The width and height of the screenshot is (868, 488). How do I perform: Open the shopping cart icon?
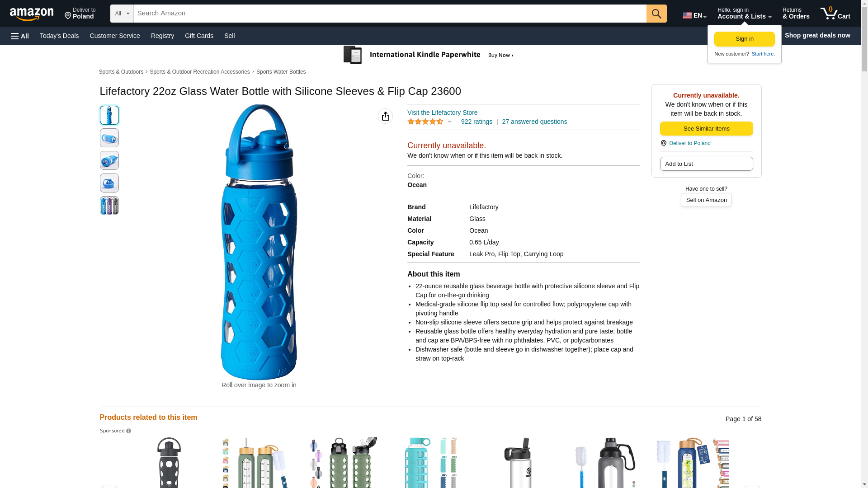coord(835,14)
